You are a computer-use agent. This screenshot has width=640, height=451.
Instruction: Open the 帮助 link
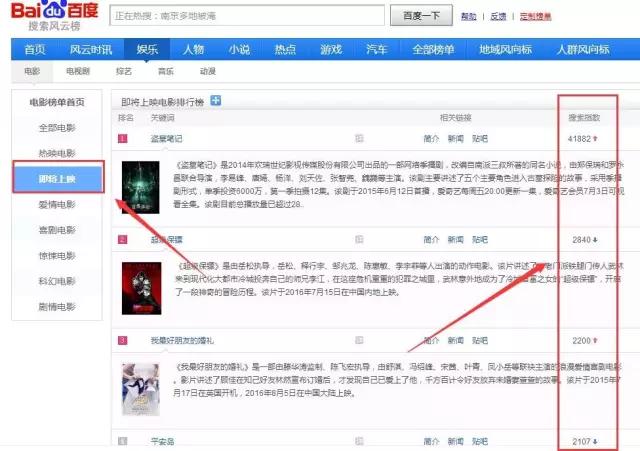tap(469, 16)
